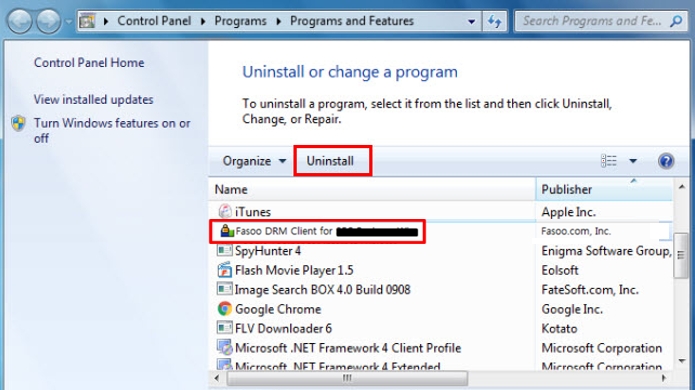Click the Fasoo DRM lock icon
Viewport: 695px width, 390px height.
(x=226, y=230)
